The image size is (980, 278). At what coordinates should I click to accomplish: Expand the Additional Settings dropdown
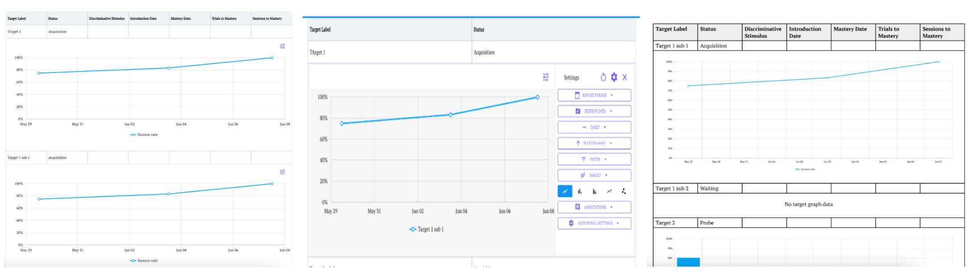click(x=594, y=223)
